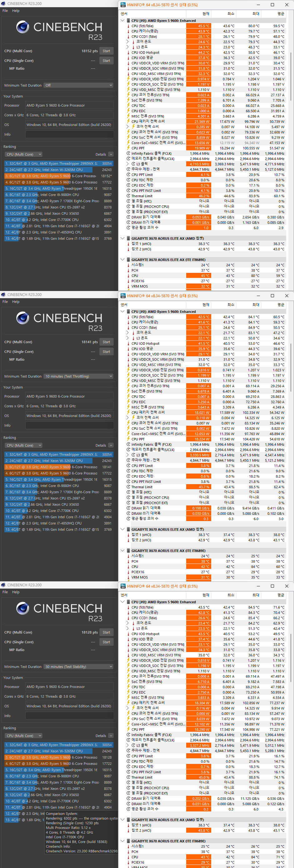
Task: Expand 코어 전력 소비 row reading 0.110 W
Action: (x=127, y=418)
